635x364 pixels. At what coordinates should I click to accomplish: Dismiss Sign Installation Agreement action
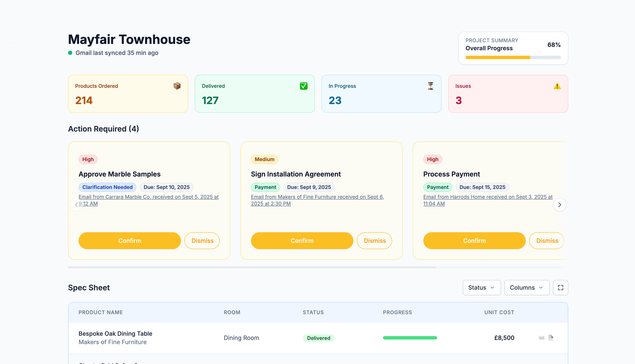click(x=374, y=240)
